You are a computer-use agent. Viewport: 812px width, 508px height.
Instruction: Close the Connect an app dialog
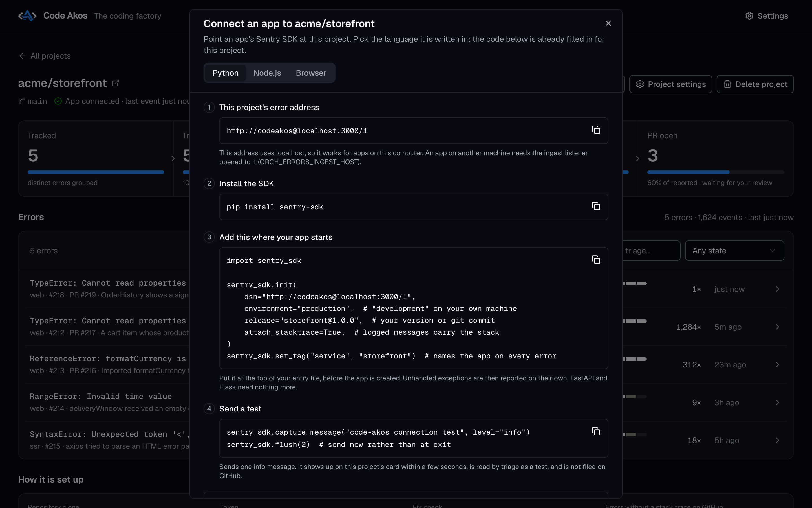(x=608, y=23)
